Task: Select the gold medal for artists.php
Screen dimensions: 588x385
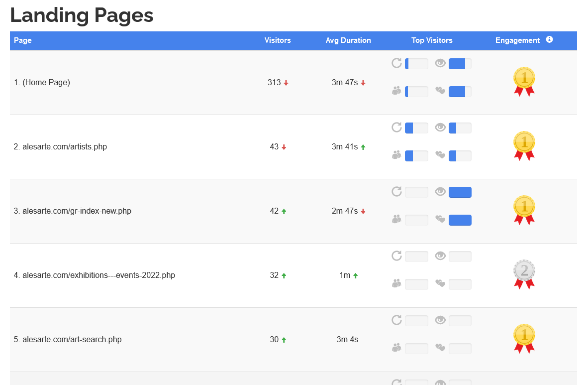Action: pyautogui.click(x=524, y=146)
